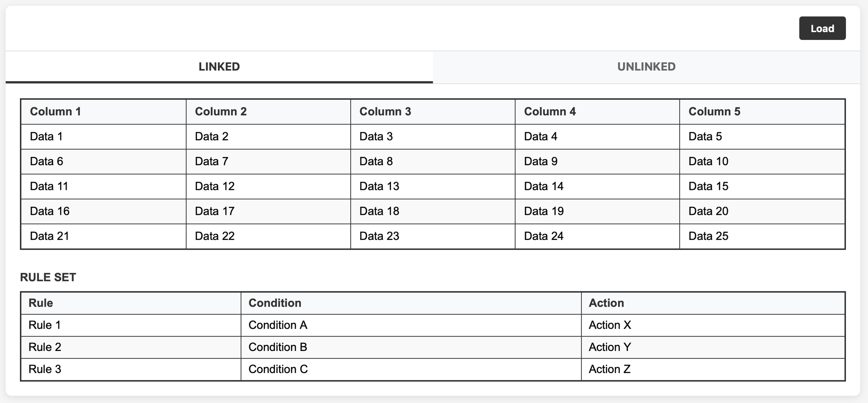Image resolution: width=868 pixels, height=403 pixels.
Task: Select the Column 3 header cell
Action: coord(433,112)
